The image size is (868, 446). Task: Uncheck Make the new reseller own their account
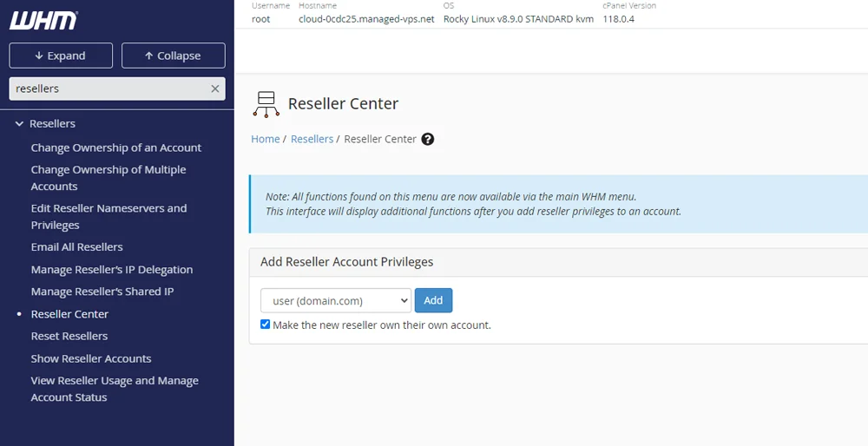click(265, 325)
